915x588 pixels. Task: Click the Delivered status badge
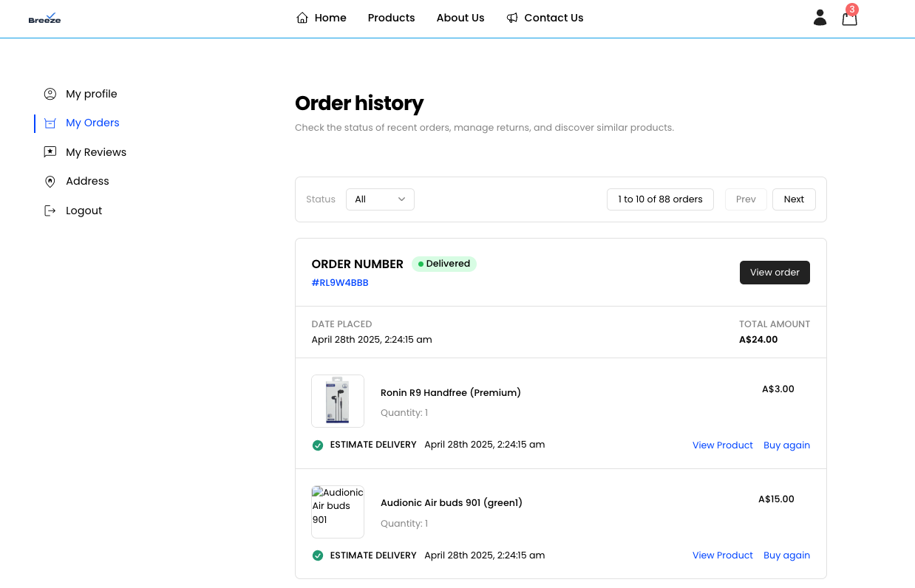coord(443,264)
